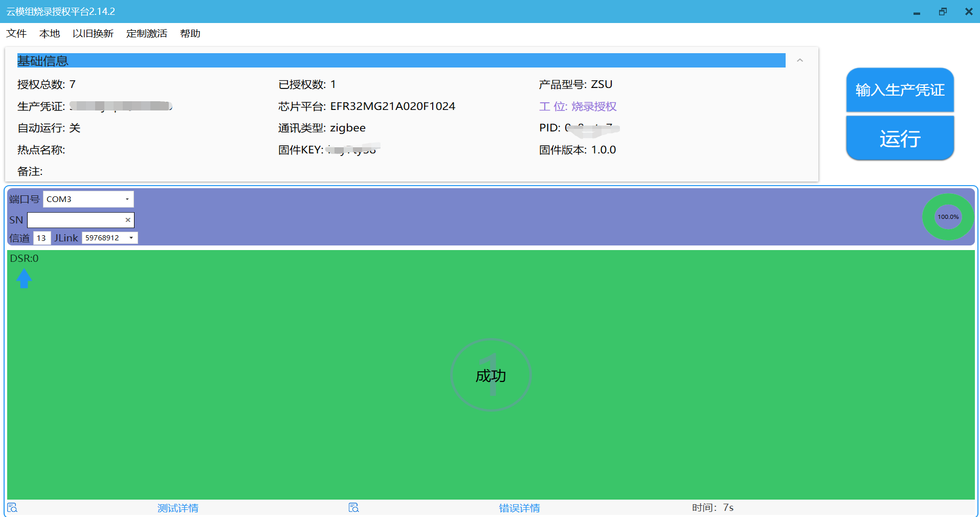Click the 成功 result circle
This screenshot has height=517, width=980.
[491, 375]
